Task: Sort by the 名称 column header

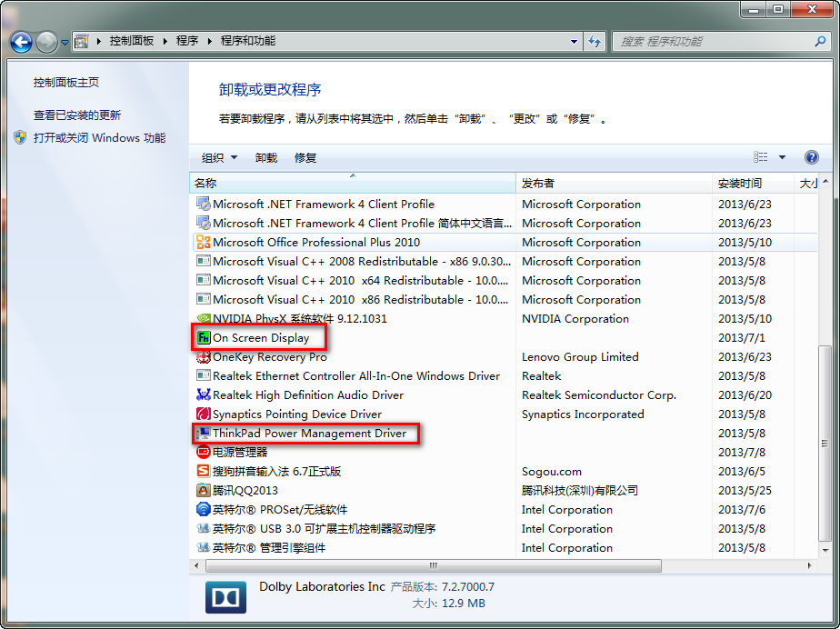Action: point(353,184)
